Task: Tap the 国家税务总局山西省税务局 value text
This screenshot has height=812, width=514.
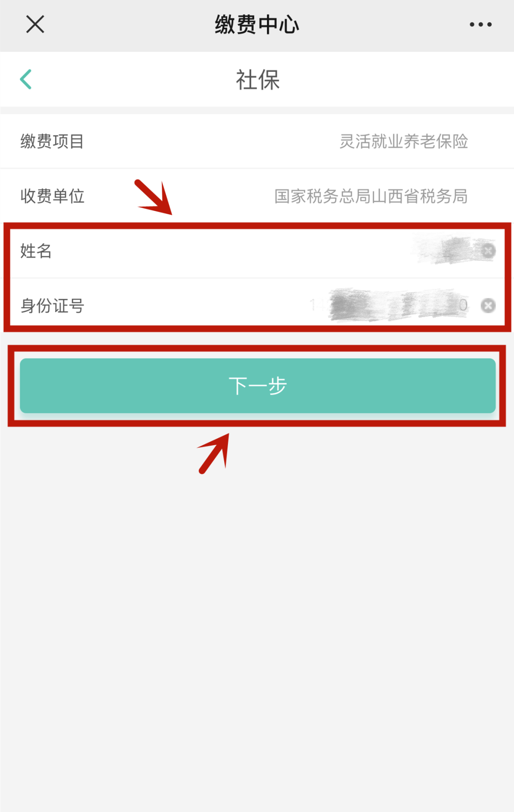Action: pyautogui.click(x=371, y=196)
